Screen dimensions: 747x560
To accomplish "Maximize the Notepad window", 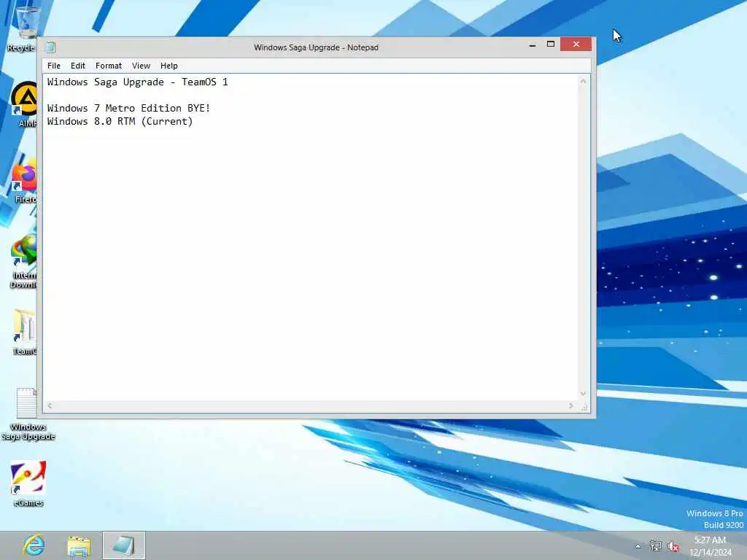I will pyautogui.click(x=551, y=44).
